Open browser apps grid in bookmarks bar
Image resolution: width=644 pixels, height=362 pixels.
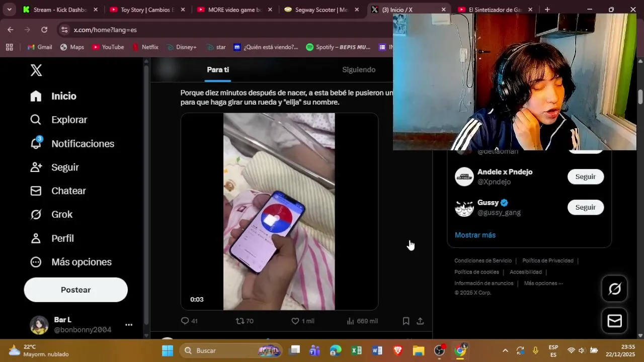click(9, 47)
